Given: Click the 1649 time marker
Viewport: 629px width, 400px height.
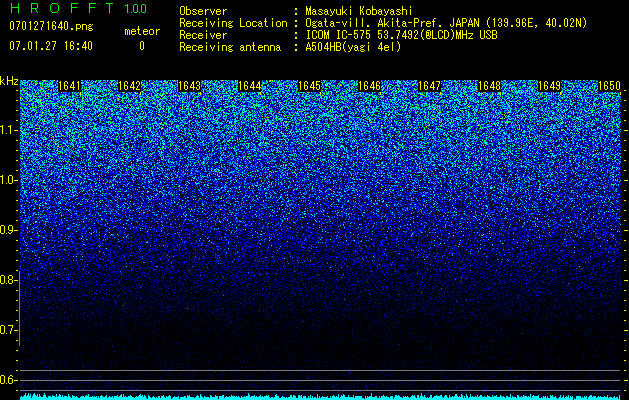Looking at the screenshot, I should point(550,86).
